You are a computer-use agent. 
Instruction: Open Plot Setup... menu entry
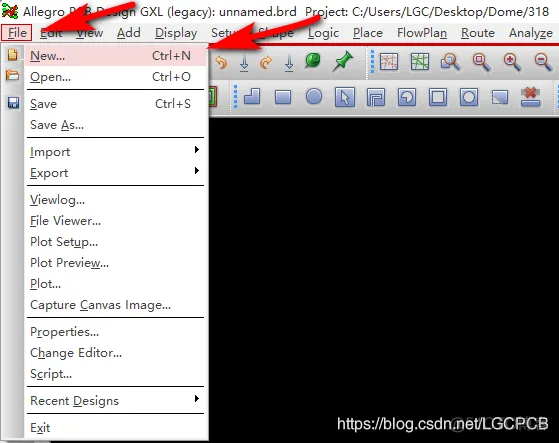(116, 242)
